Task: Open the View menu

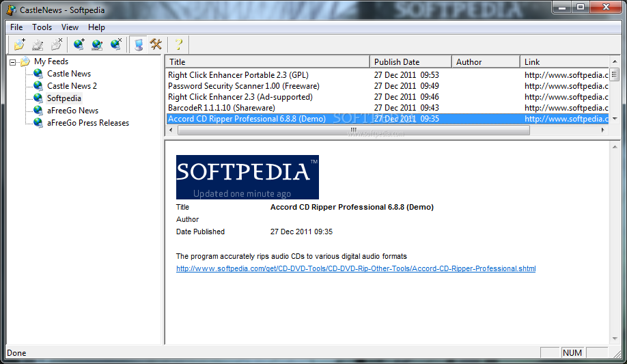Action: coord(70,27)
